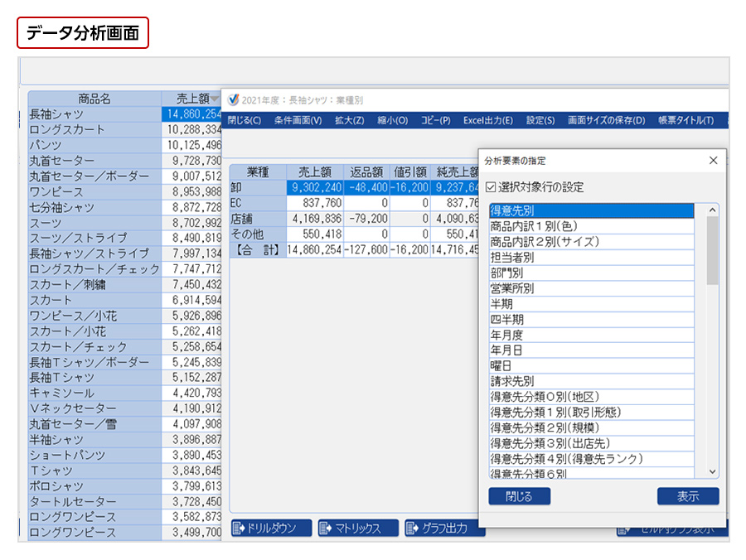Open the 条件画面(V) menu

(298, 120)
